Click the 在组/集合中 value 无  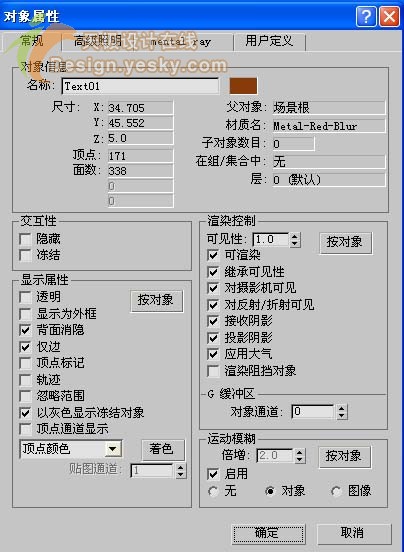(329, 162)
